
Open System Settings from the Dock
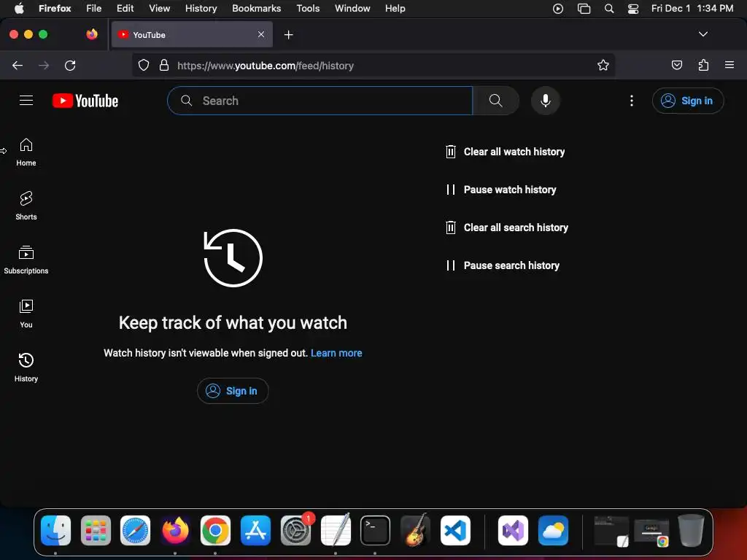pos(295,531)
